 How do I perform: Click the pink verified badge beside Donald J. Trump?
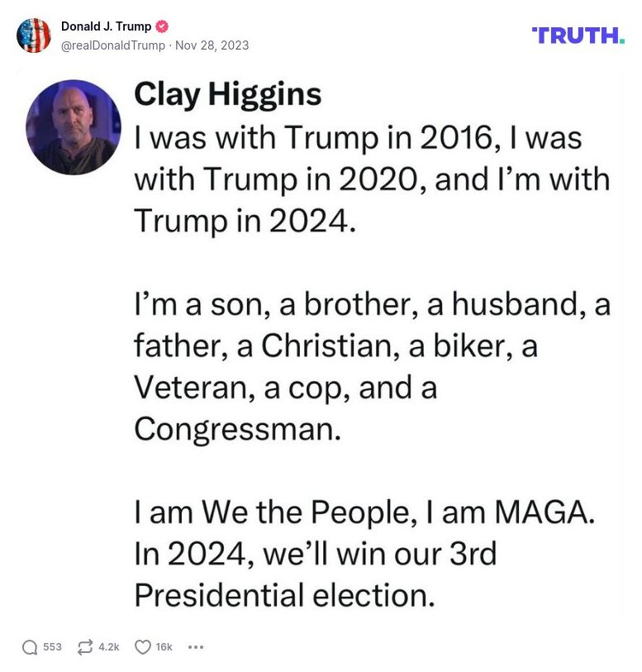(162, 25)
